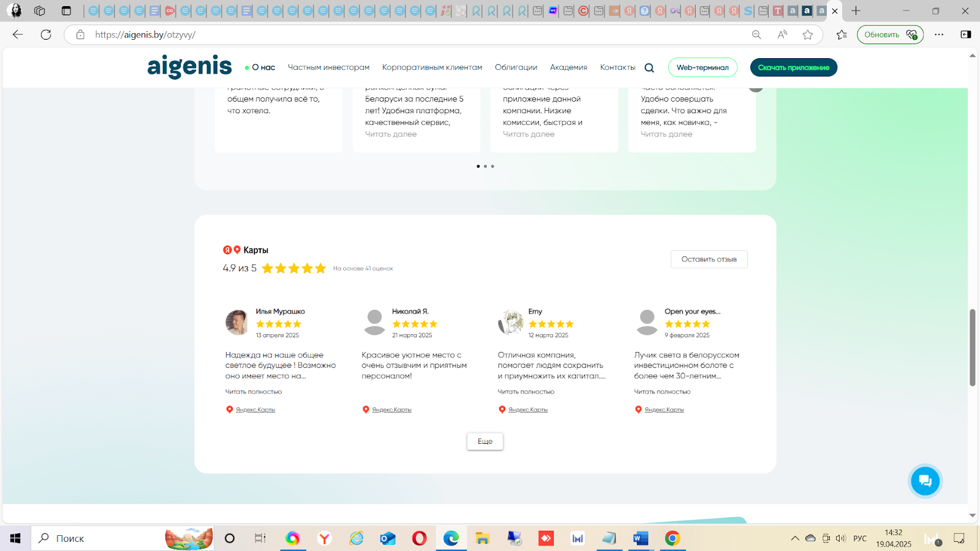Screen dimensions: 980x551
Task: Click the Обновить browser update button
Action: click(891, 35)
